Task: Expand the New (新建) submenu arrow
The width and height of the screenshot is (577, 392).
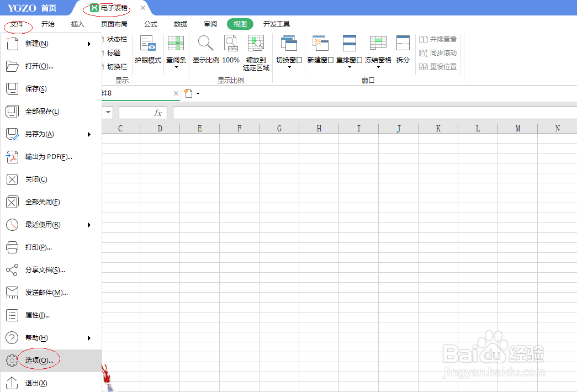Action: (x=89, y=44)
